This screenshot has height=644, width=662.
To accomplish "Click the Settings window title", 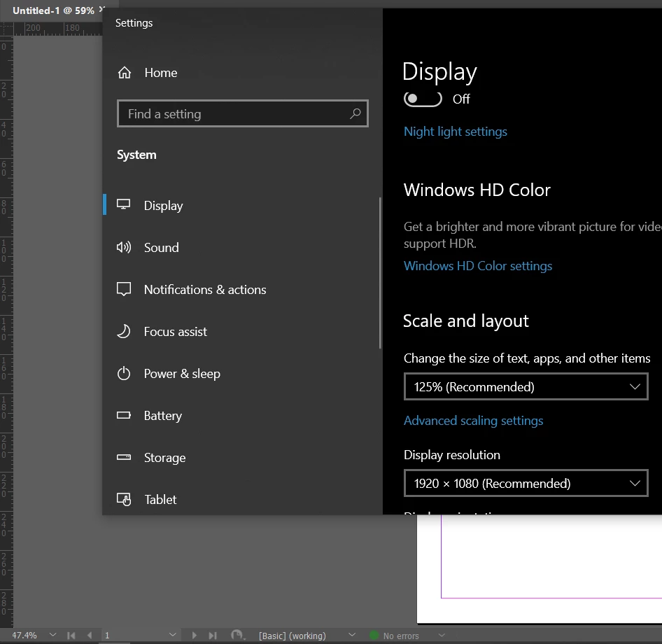I will point(134,23).
